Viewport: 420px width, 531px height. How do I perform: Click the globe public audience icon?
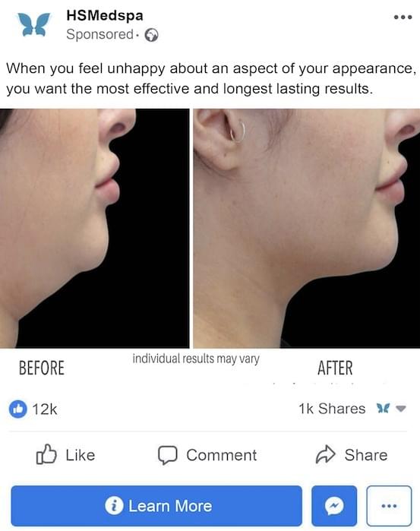(151, 35)
